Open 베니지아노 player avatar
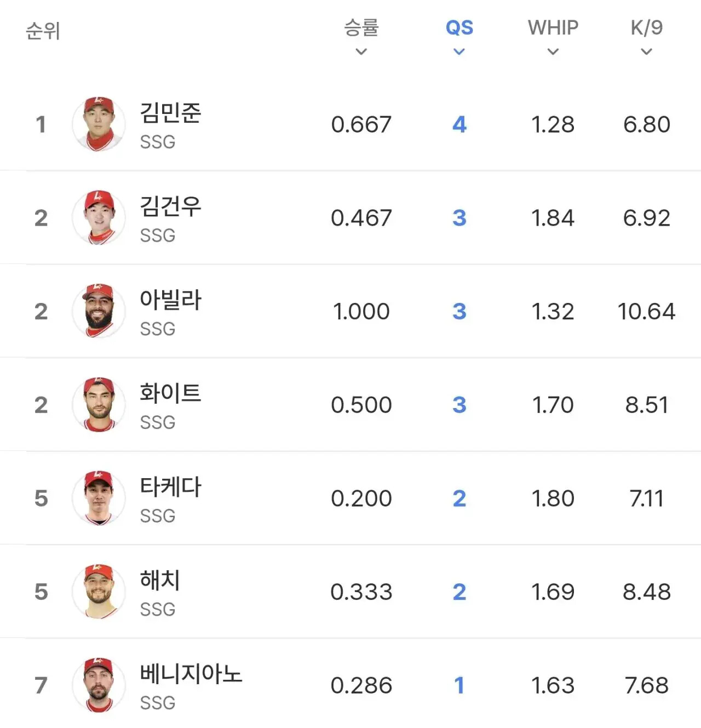Viewport: 701px width, 728px height. [99, 685]
